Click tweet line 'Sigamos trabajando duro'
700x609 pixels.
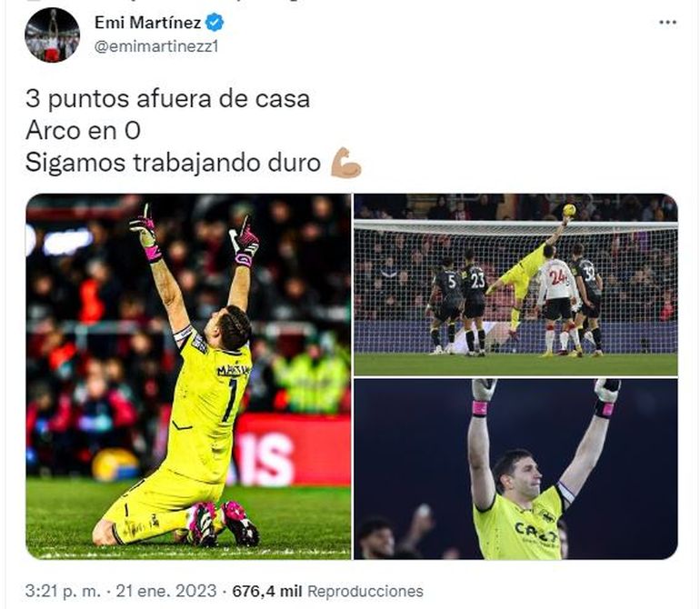[x=174, y=163]
